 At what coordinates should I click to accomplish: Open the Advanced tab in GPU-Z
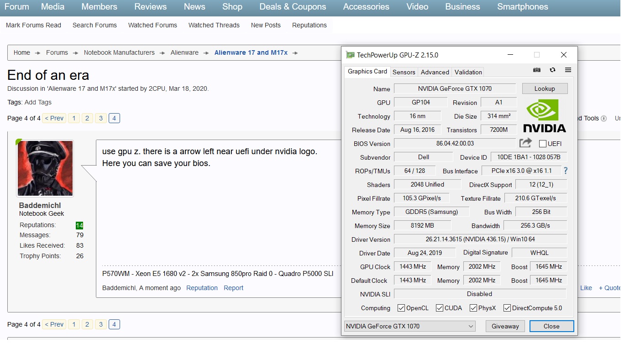(x=435, y=72)
